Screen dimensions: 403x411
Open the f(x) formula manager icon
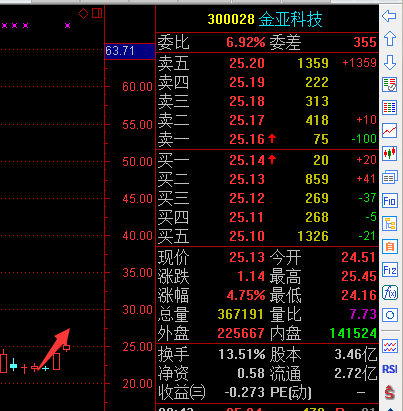coord(389,293)
